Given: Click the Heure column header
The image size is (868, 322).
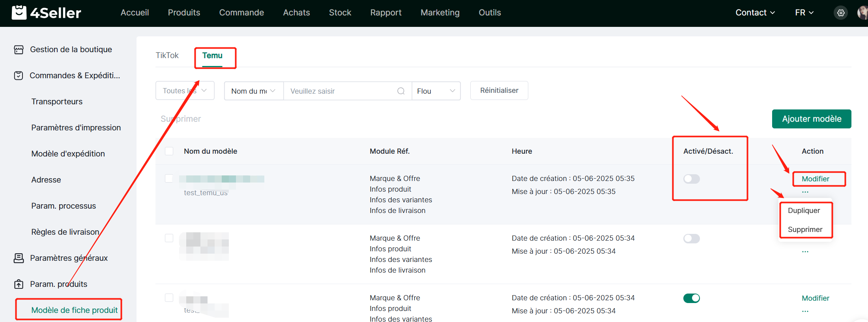Looking at the screenshot, I should [x=522, y=151].
